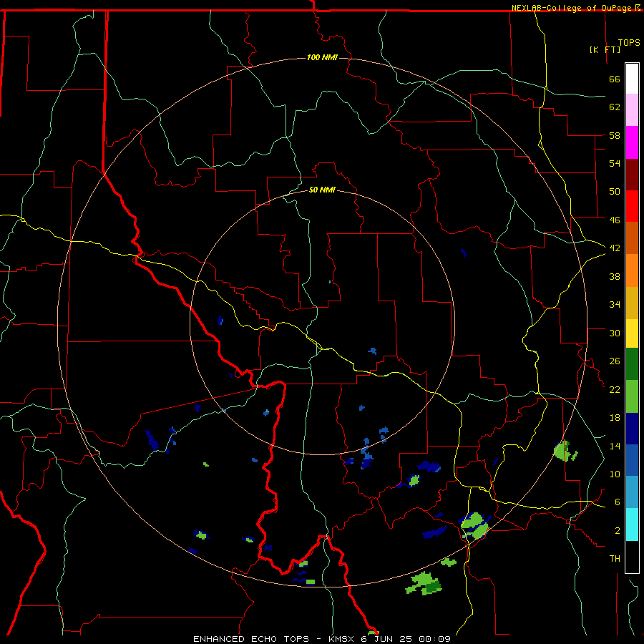
Task: Click the bright red legend swatch
Action: pos(632,206)
